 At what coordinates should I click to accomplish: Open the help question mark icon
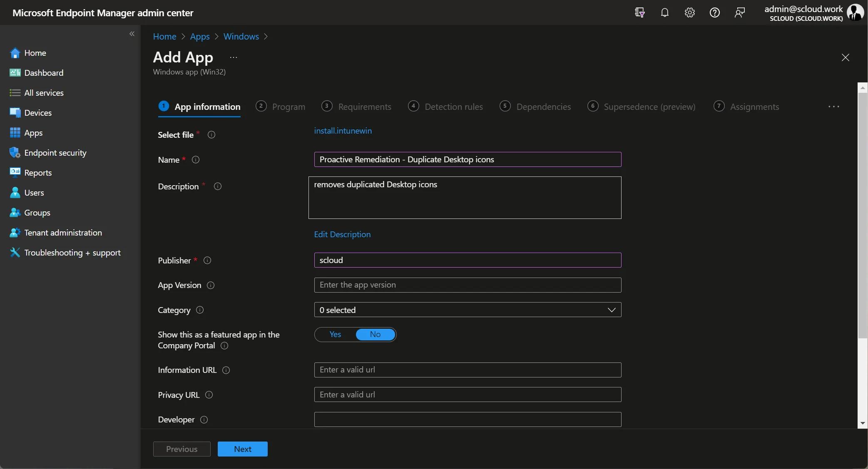coord(715,12)
